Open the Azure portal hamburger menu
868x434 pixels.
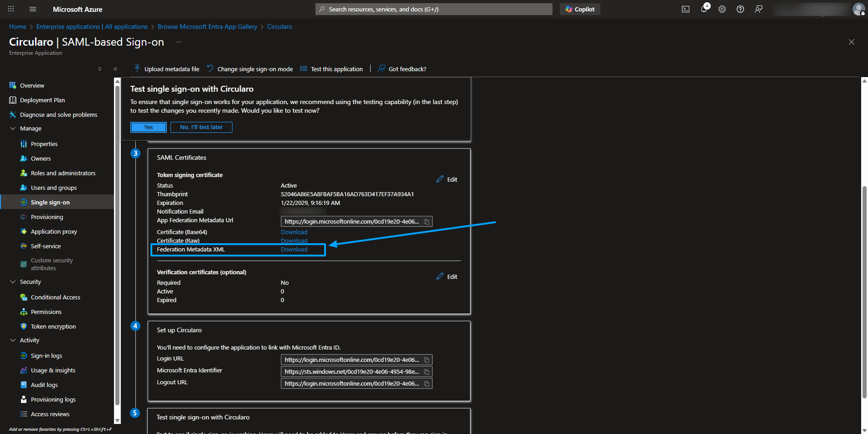pyautogui.click(x=32, y=9)
